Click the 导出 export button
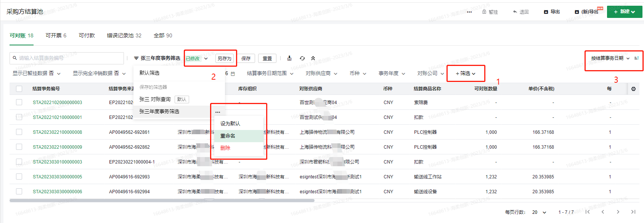The width and height of the screenshot is (644, 223). point(552,12)
